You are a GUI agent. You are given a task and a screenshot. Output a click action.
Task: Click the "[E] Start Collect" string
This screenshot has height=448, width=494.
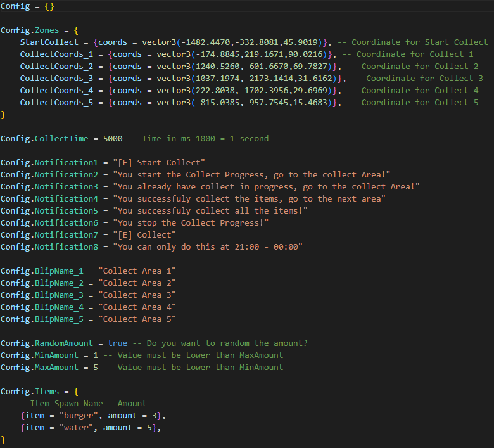coord(159,162)
